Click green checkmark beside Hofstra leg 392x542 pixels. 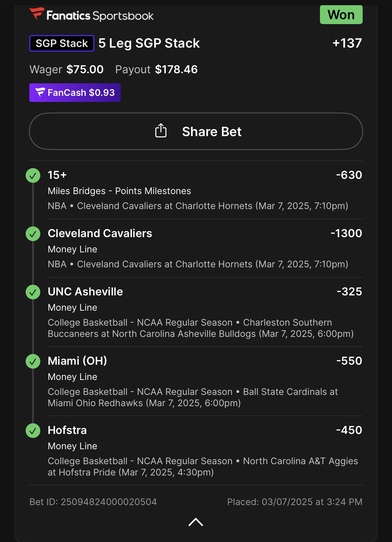coord(33,431)
